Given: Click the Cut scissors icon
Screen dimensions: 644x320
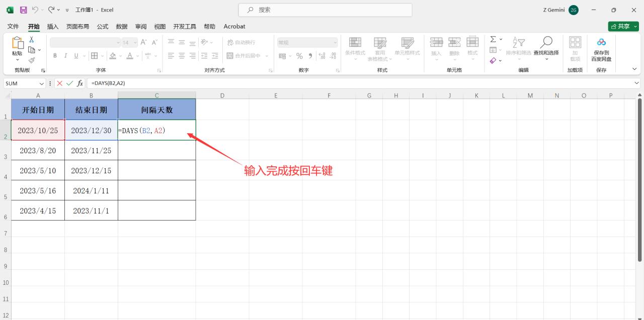Looking at the screenshot, I should 32,40.
